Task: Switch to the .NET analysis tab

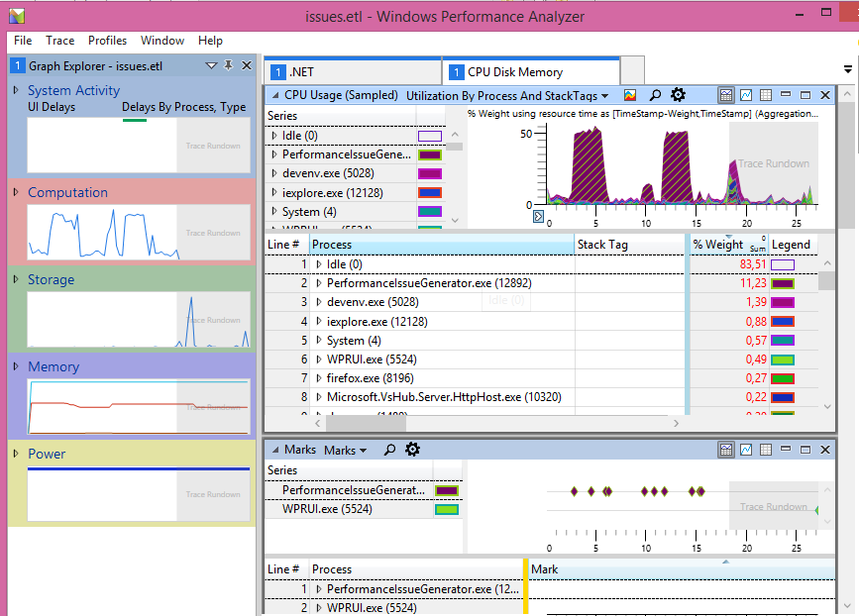Action: pos(354,71)
